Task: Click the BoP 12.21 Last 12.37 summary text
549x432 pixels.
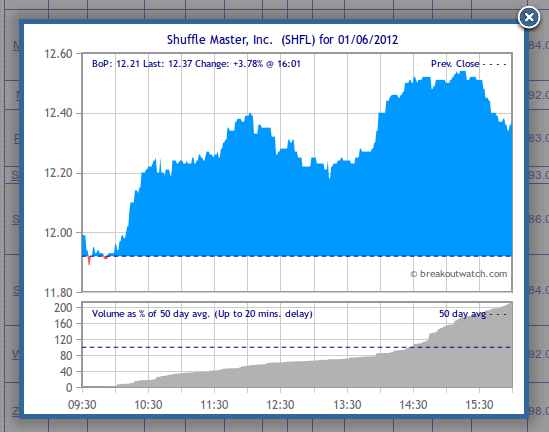Action: (196, 64)
